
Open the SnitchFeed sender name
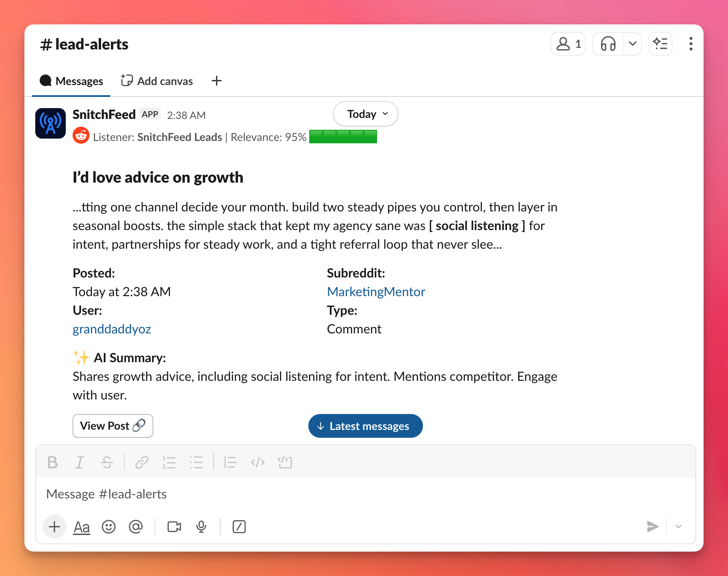pyautogui.click(x=104, y=115)
